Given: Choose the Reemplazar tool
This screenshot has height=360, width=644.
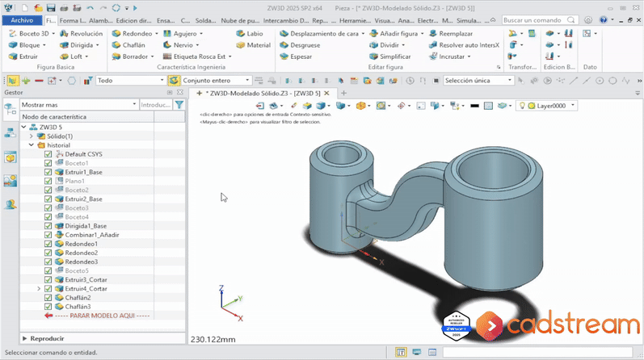Looking at the screenshot, I should [x=451, y=34].
